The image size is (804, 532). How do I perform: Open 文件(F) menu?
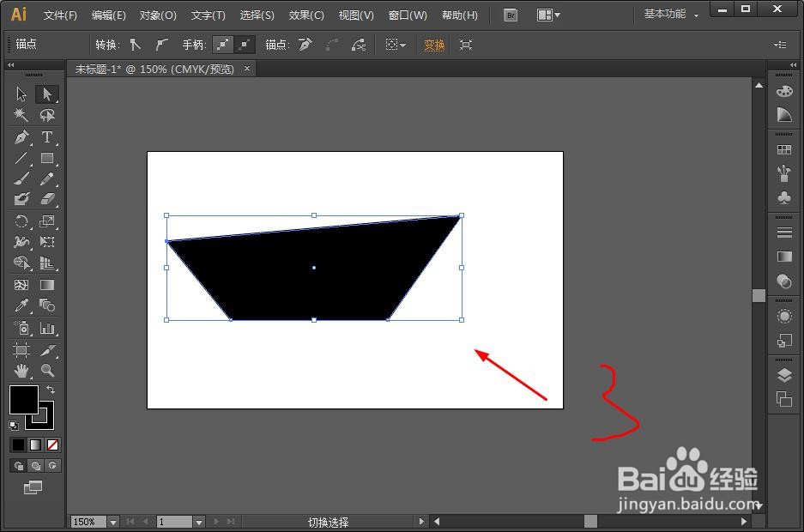(x=60, y=15)
